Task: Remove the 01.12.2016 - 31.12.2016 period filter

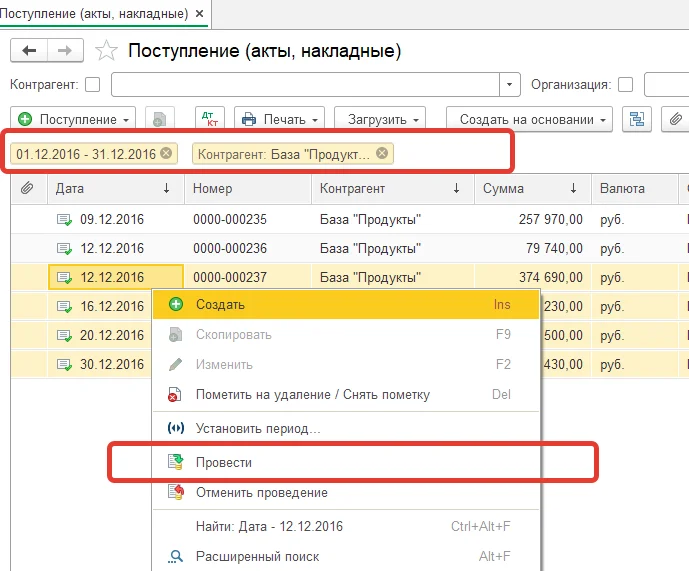Action: (x=166, y=153)
